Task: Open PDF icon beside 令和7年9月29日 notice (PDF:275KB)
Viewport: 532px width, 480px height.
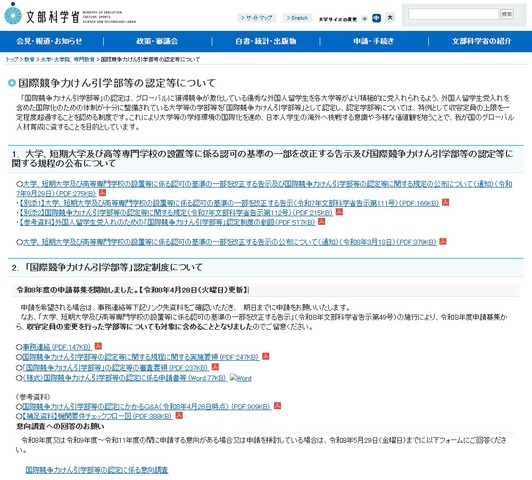Action: click(x=102, y=193)
